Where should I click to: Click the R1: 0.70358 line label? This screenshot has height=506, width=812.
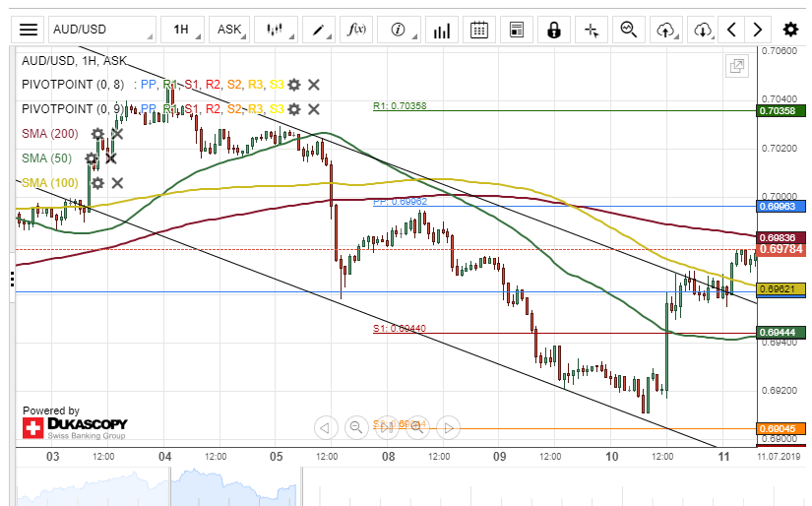point(400,106)
